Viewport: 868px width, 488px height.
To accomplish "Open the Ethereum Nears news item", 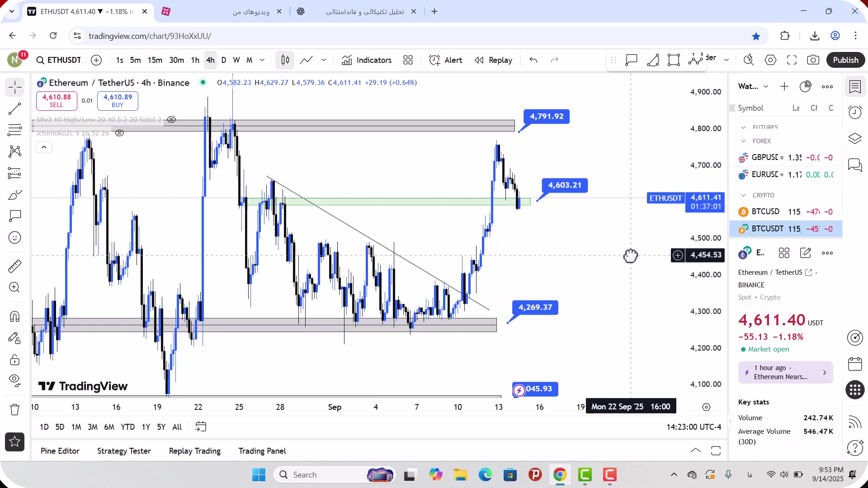I will pyautogui.click(x=785, y=372).
